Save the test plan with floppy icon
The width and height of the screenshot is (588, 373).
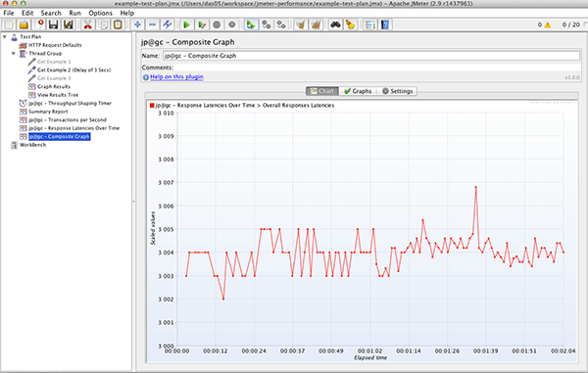pyautogui.click(x=54, y=24)
